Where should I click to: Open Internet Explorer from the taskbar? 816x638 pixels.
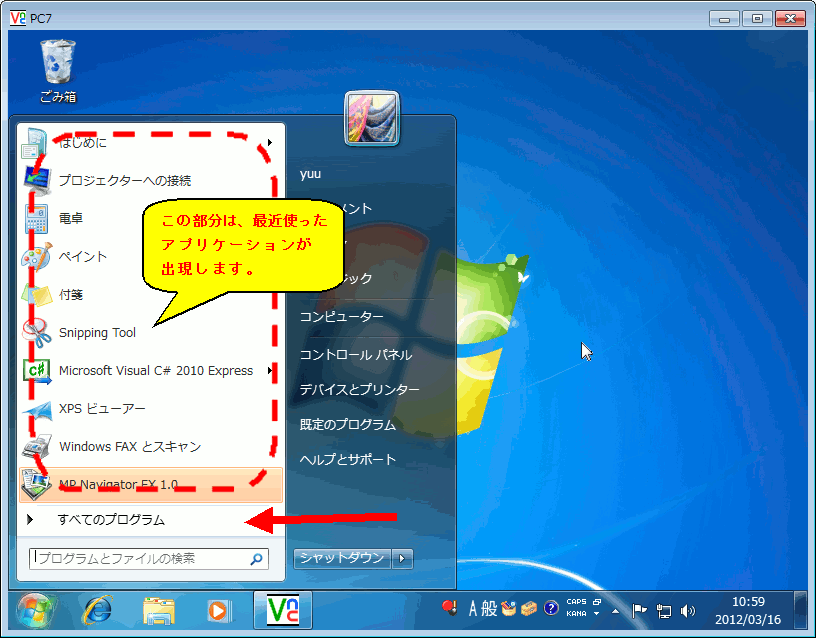[98, 613]
